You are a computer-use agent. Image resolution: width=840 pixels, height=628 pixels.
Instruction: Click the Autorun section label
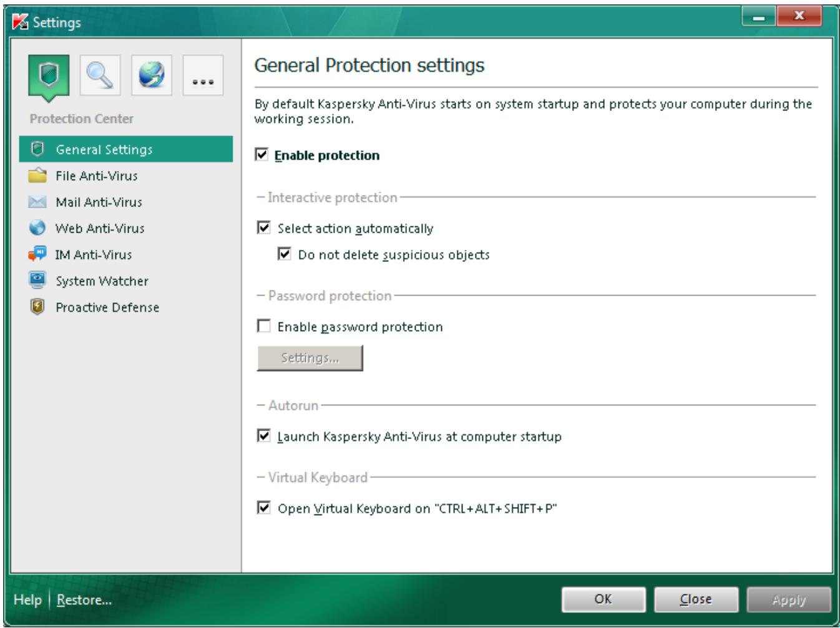tap(293, 405)
